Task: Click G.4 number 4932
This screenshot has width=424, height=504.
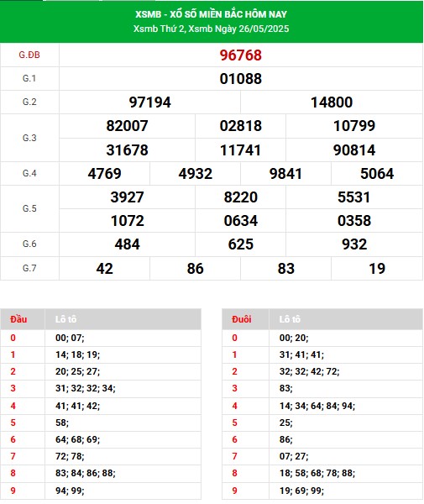Action: point(196,174)
